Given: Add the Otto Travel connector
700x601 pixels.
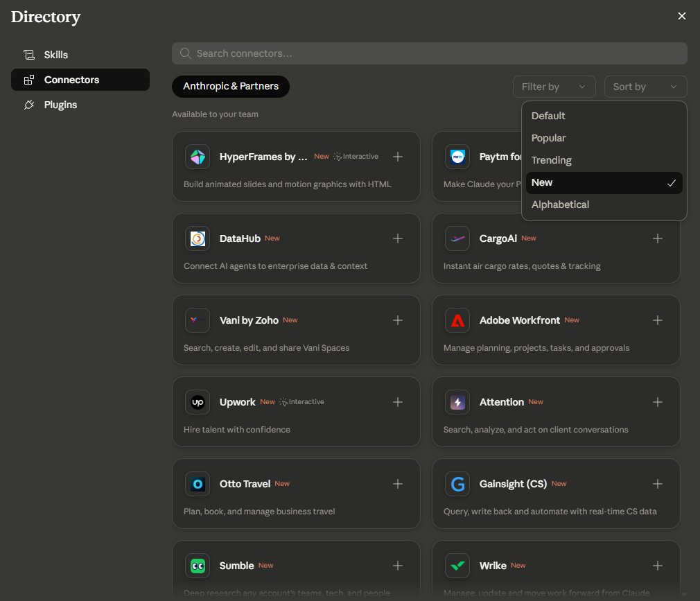Looking at the screenshot, I should click(398, 484).
